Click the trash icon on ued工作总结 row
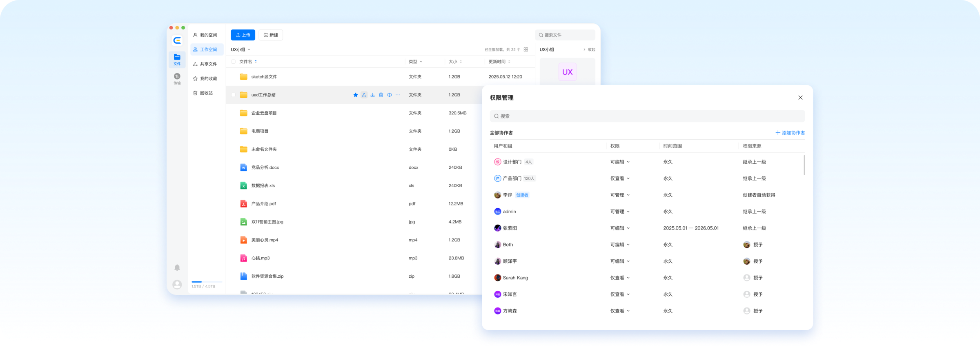The image size is (980, 348). click(381, 95)
